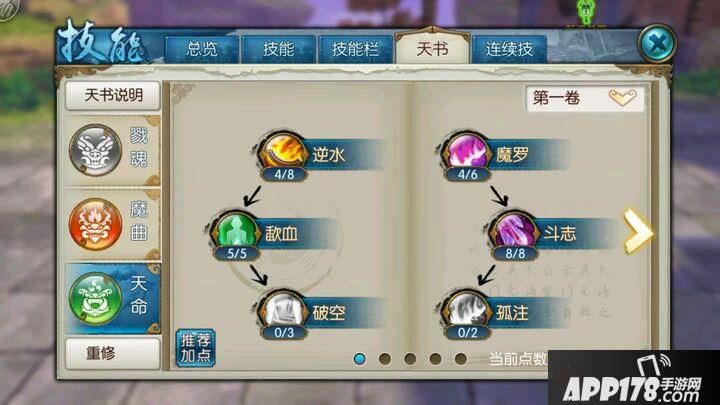Open the 连续技 tab

509,49
